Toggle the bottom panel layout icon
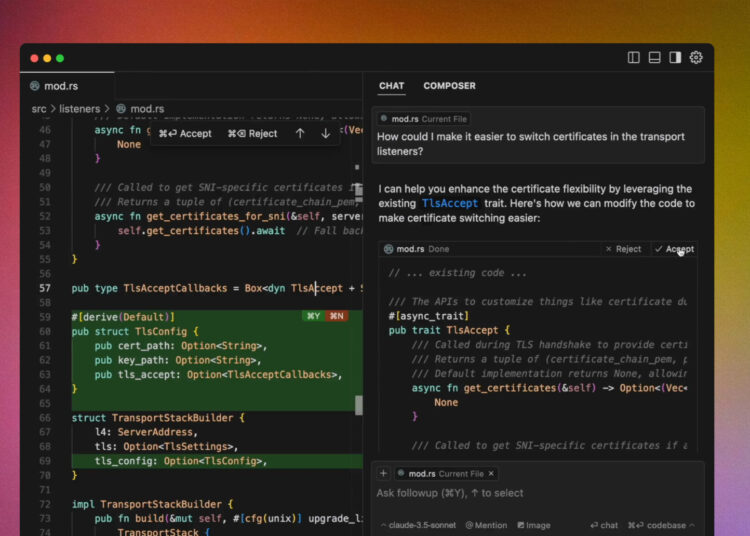The height and width of the screenshot is (536, 750). pyautogui.click(x=655, y=58)
